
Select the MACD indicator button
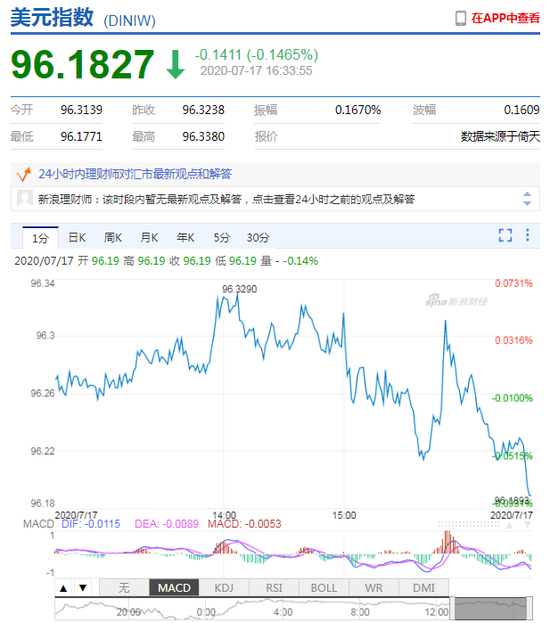[x=174, y=588]
